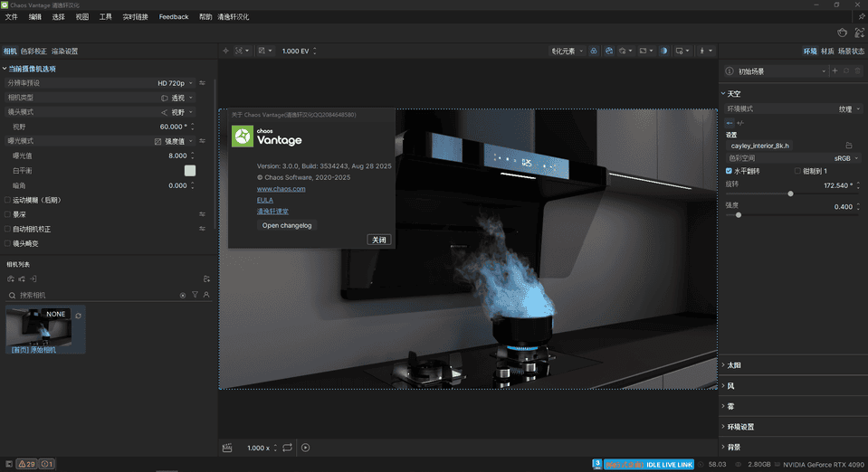The height and width of the screenshot is (472, 868).
Task: Switch to 场景状态 tab
Action: coord(851,51)
